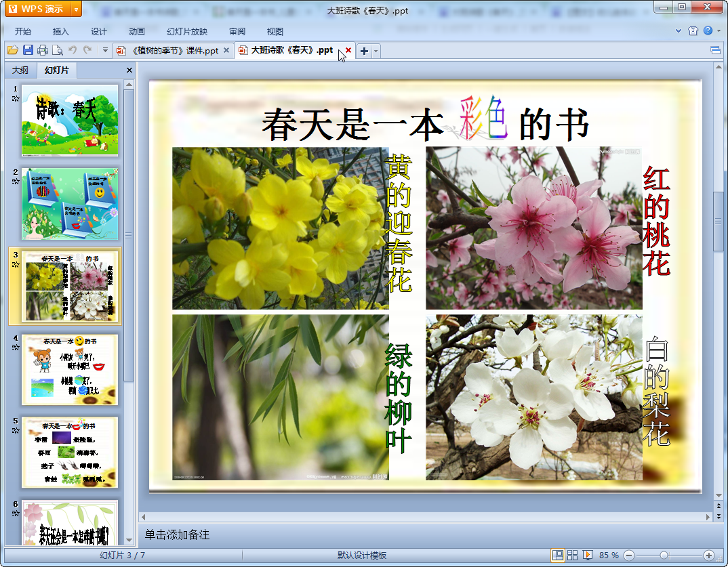Toggle normal view button in status bar
Viewport: 728px width, 567px height.
pyautogui.click(x=557, y=555)
